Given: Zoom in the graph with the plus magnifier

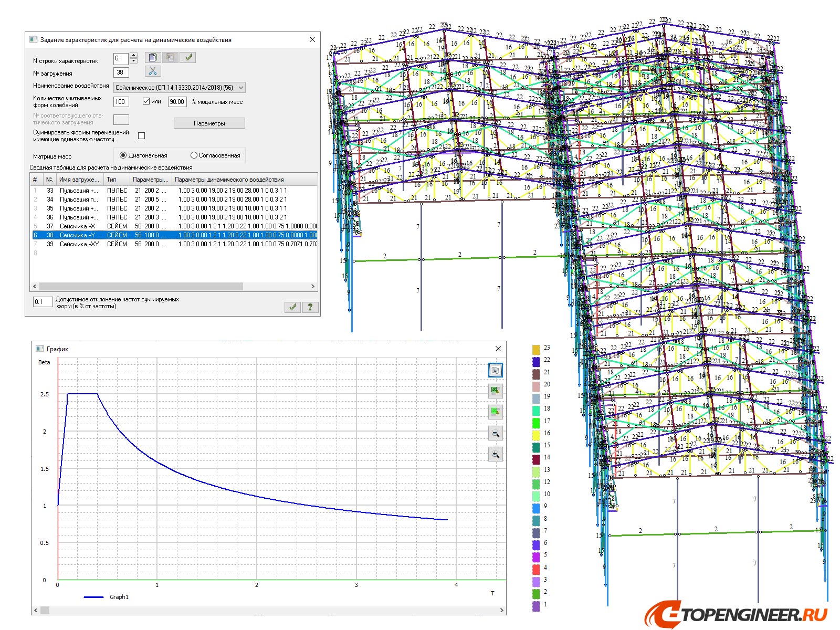Looking at the screenshot, I should click(x=495, y=454).
